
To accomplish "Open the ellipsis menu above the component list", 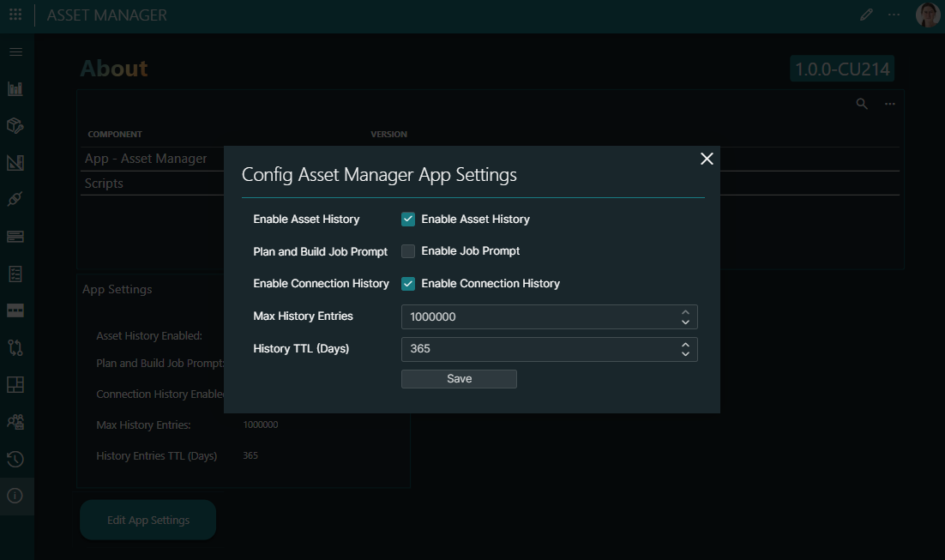I will [x=889, y=104].
